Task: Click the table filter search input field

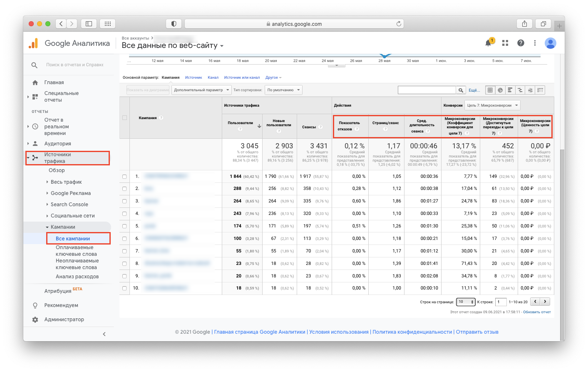Action: point(427,90)
